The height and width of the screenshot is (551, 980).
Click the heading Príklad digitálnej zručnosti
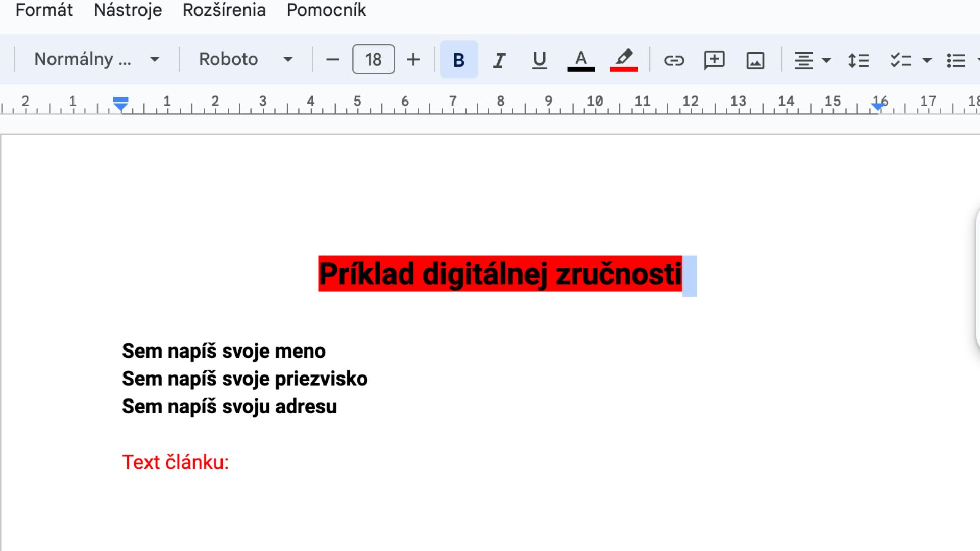500,274
